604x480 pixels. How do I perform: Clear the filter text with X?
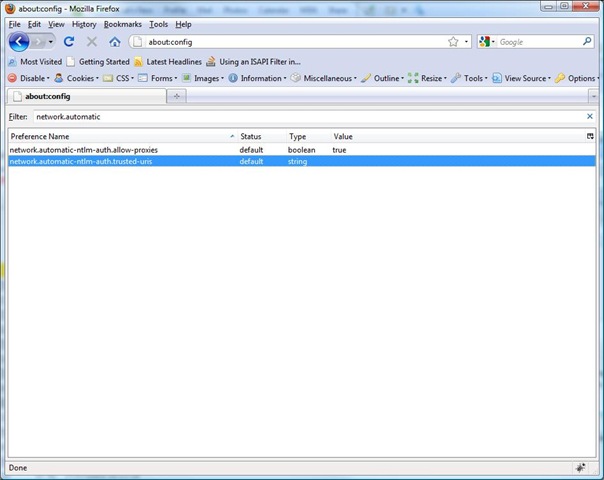590,116
